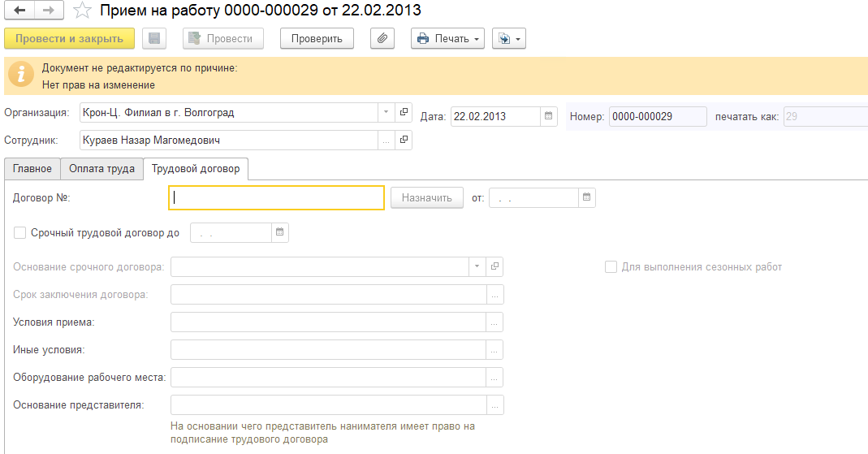Switch to the Главное tab
This screenshot has height=454, width=868.
coord(32,169)
